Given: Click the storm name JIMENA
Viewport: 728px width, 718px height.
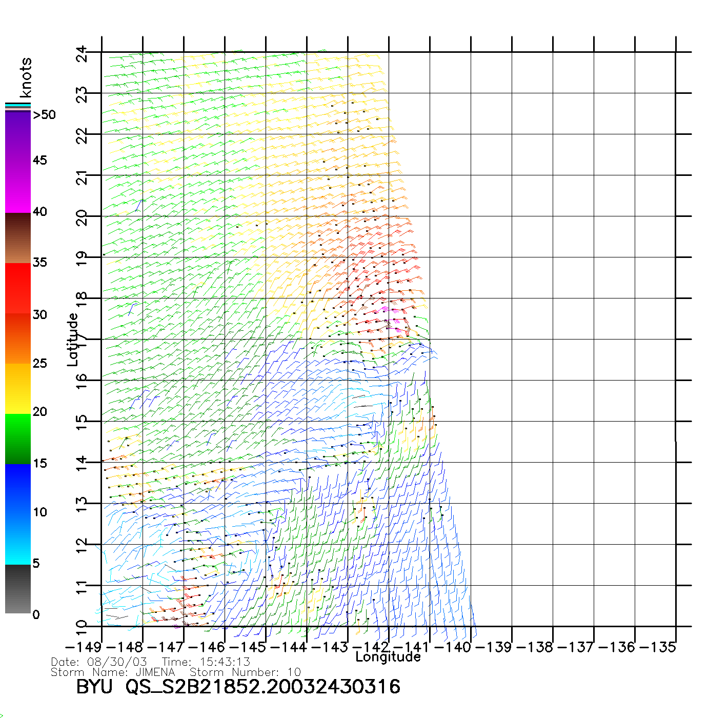Looking at the screenshot, I should point(155,672).
